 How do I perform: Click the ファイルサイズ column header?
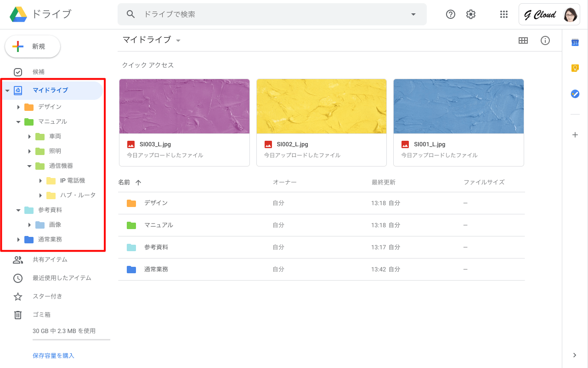[x=484, y=182]
